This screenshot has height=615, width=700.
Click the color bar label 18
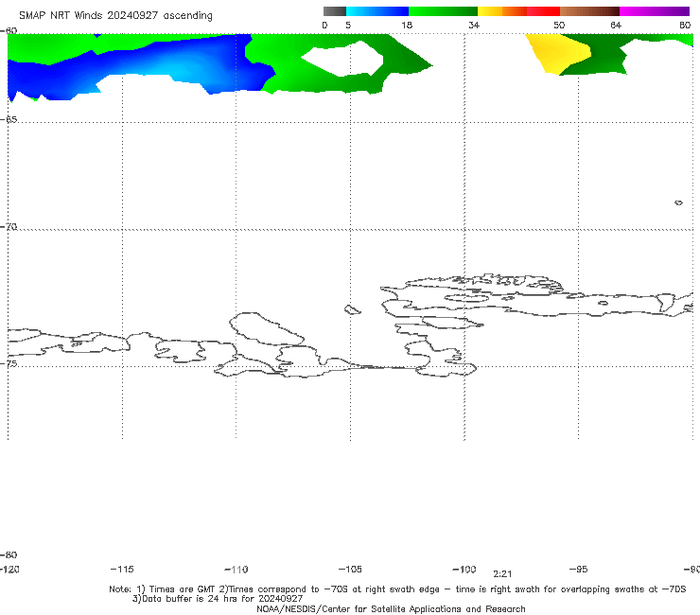(407, 25)
